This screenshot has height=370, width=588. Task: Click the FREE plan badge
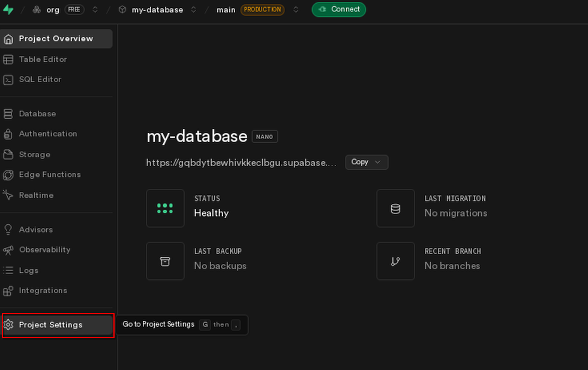(x=74, y=10)
